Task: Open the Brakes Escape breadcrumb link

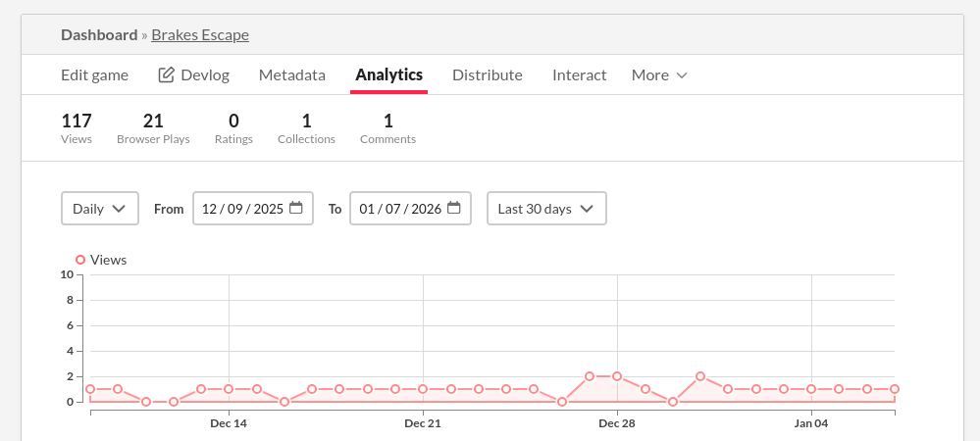Action: pyautogui.click(x=200, y=35)
